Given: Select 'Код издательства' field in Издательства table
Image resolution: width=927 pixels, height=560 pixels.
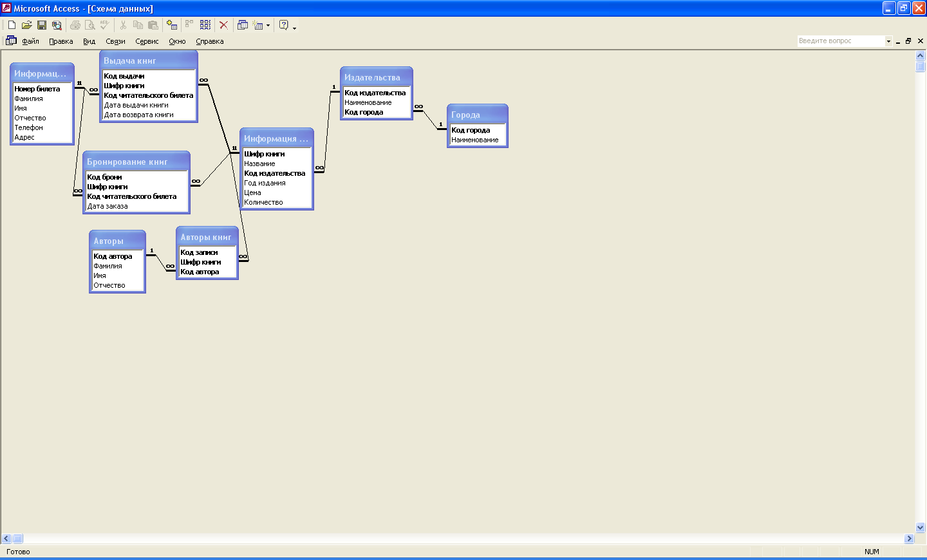Looking at the screenshot, I should coord(375,93).
